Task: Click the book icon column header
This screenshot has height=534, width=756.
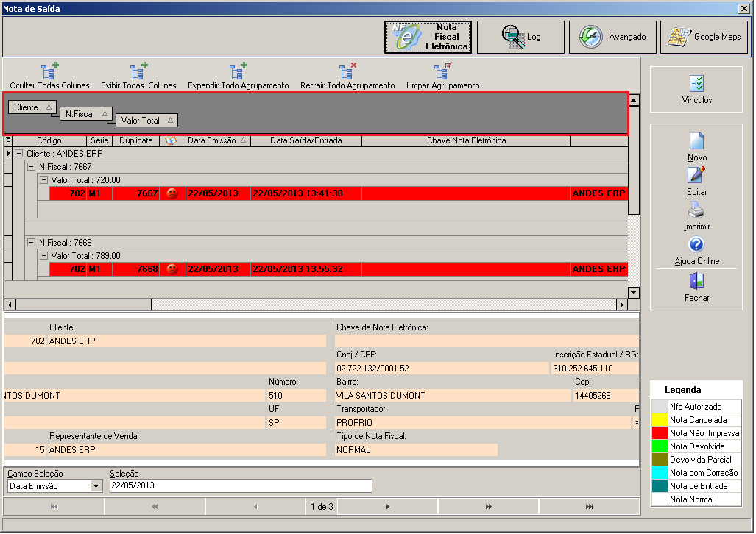Action: [172, 140]
